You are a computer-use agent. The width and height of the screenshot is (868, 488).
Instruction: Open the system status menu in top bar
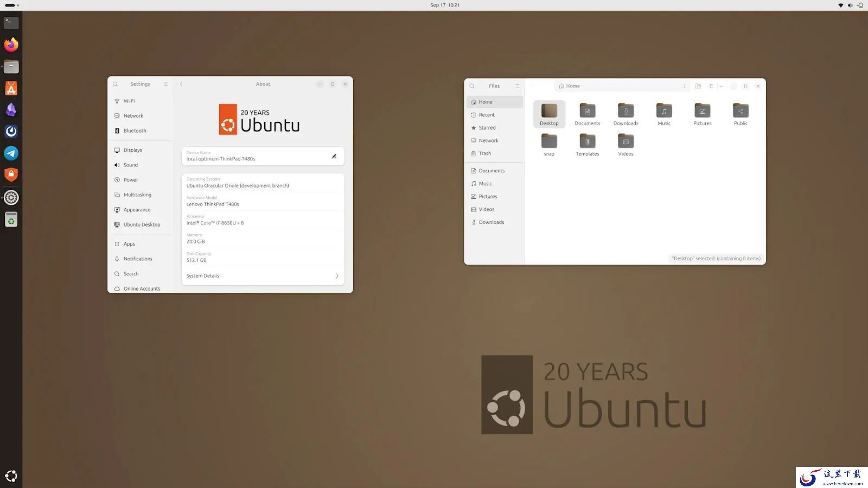[850, 5]
